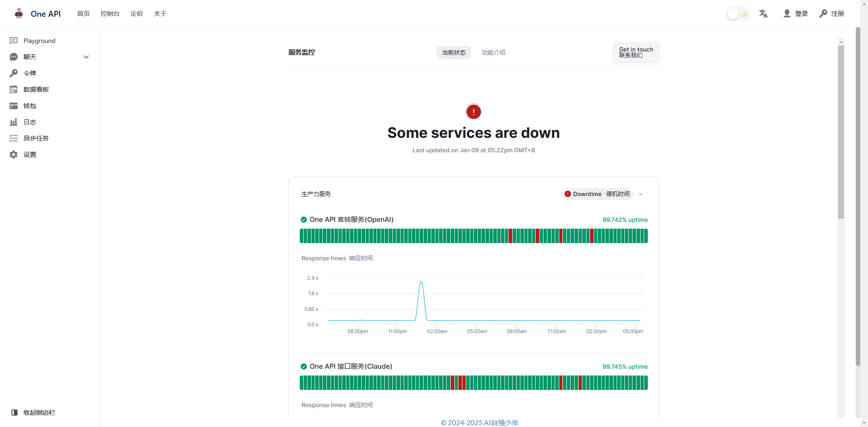
Task: Open 关于 in top navigation
Action: (x=160, y=14)
